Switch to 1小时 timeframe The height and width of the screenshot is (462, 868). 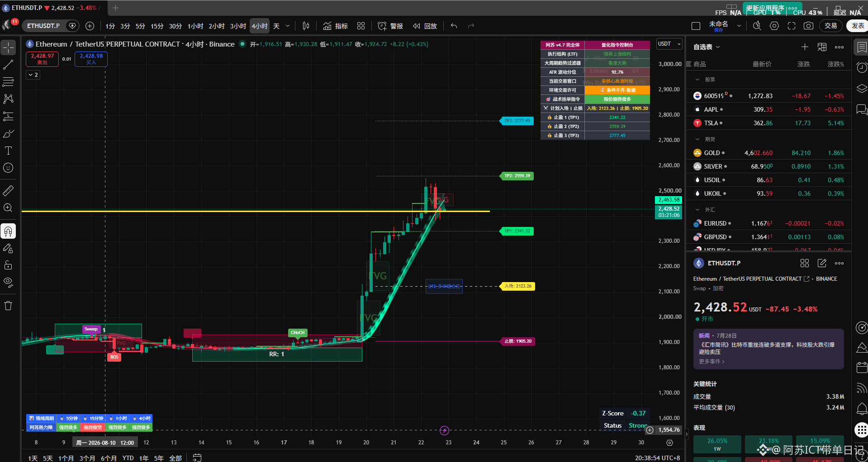tap(195, 26)
